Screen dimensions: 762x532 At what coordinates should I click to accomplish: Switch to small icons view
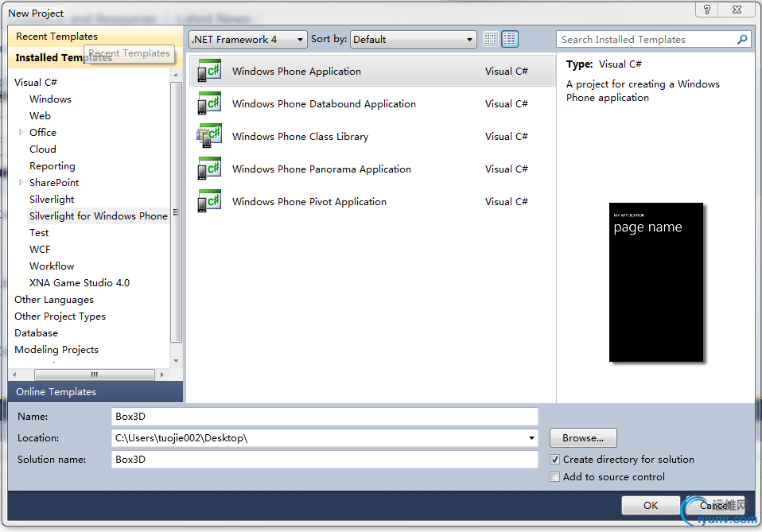click(x=490, y=39)
